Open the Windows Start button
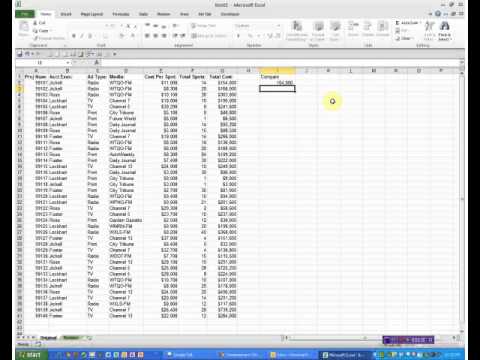Viewport: 480px width, 360px height. pos(30,355)
